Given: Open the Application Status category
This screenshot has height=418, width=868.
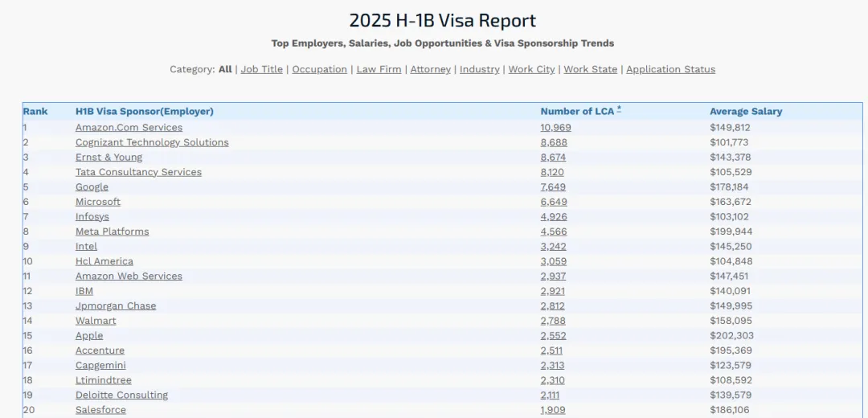Looking at the screenshot, I should tap(670, 69).
